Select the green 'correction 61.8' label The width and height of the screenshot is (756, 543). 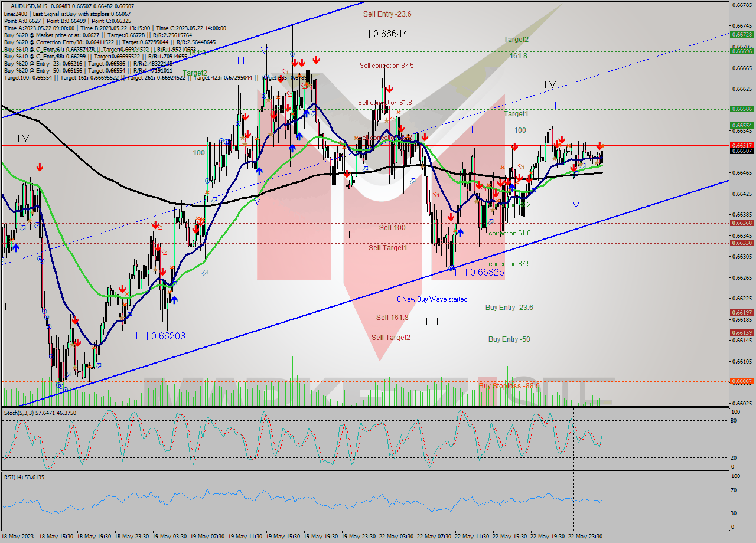(509, 233)
